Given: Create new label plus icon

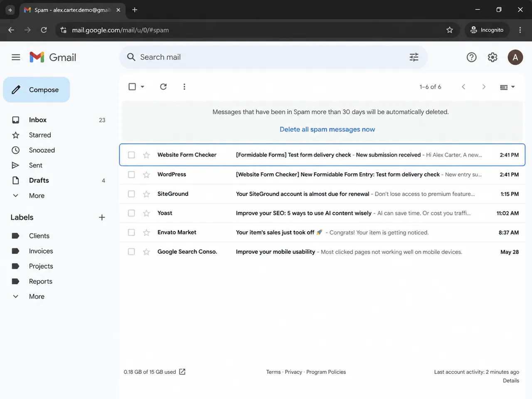Looking at the screenshot, I should 102,217.
